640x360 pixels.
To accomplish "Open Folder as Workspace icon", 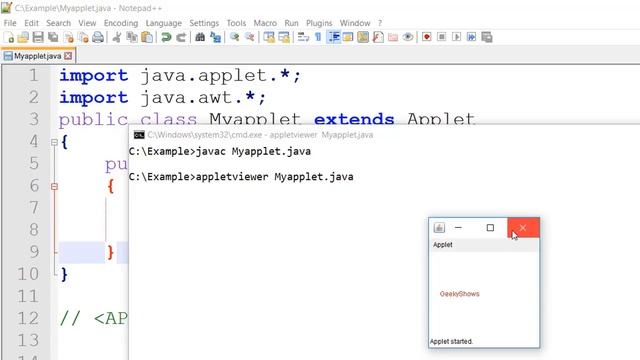I will (x=393, y=38).
